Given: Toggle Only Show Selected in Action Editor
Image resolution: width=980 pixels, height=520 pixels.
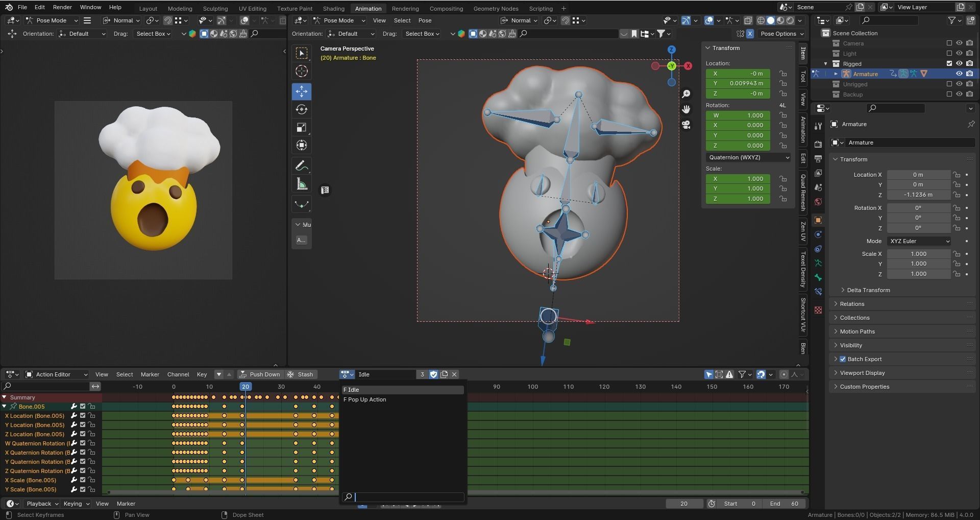Looking at the screenshot, I should [x=709, y=374].
